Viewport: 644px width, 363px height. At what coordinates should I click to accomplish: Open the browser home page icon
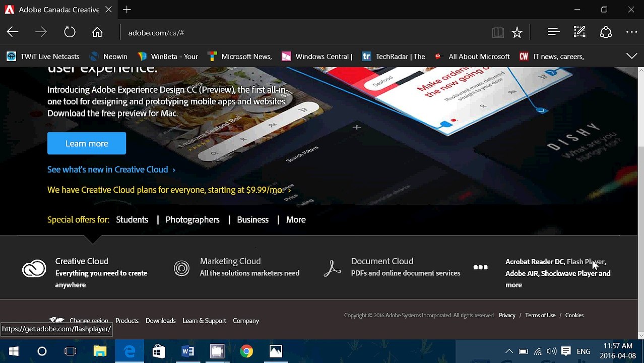97,32
